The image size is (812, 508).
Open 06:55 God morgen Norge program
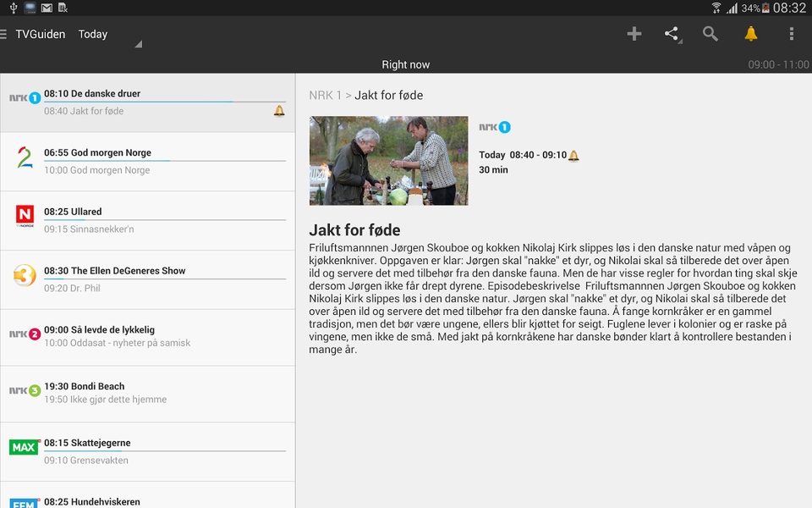tap(97, 153)
